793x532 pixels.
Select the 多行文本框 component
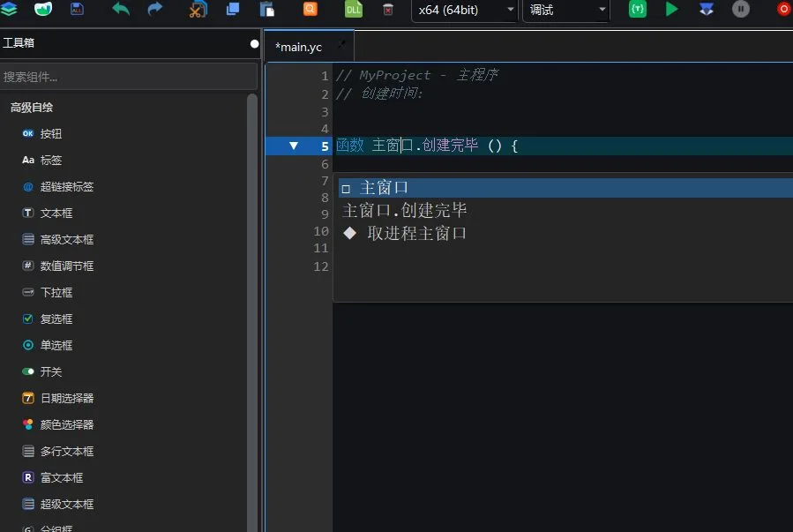[67, 451]
